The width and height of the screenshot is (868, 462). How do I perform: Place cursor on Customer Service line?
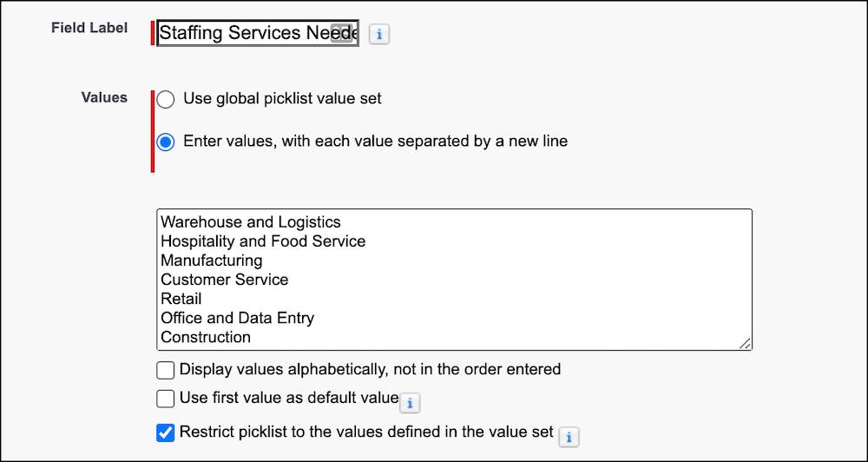click(x=225, y=280)
